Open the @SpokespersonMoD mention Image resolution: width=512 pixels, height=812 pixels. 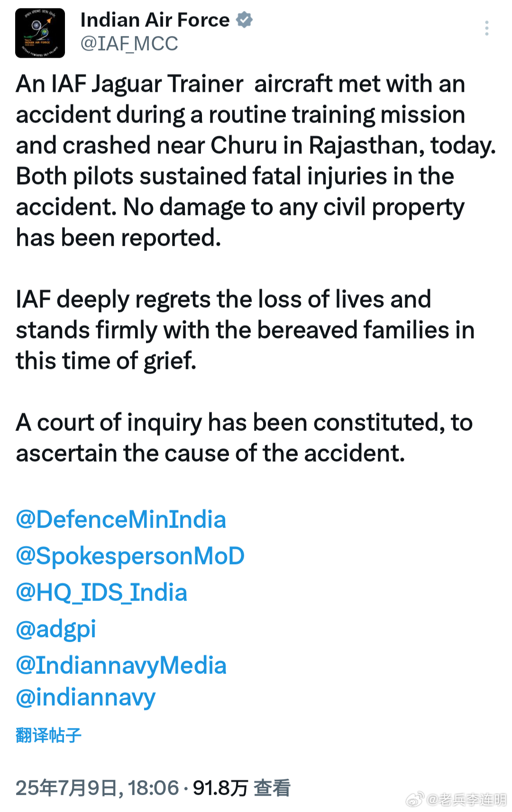130,556
